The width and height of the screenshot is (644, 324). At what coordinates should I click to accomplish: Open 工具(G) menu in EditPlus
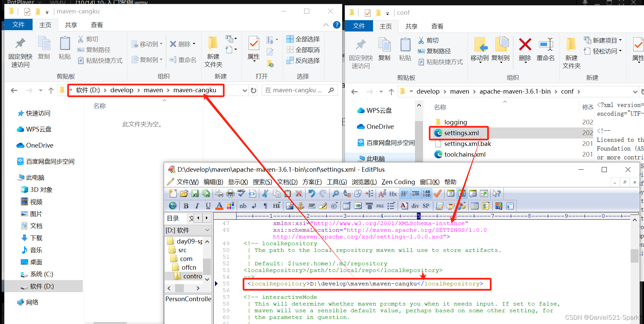[337, 182]
